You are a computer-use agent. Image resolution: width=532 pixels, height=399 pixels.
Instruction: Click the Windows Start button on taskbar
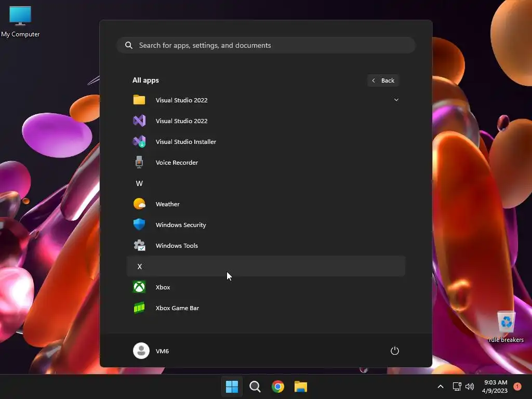pyautogui.click(x=232, y=387)
